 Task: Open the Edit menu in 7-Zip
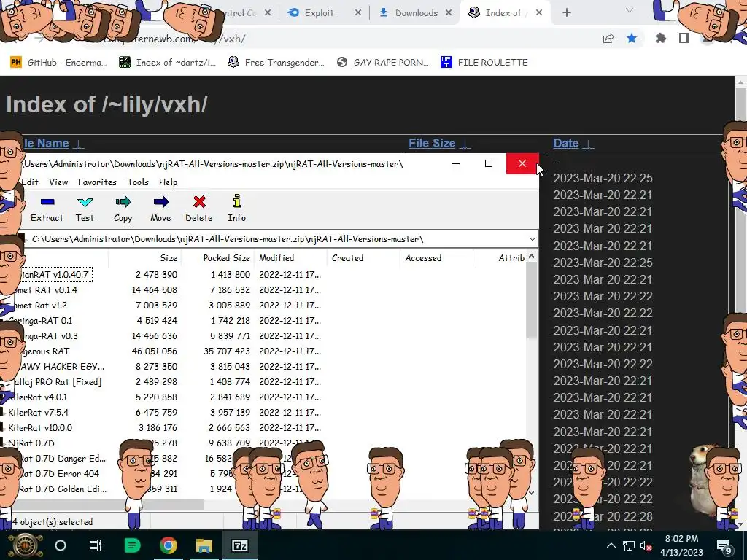point(29,182)
